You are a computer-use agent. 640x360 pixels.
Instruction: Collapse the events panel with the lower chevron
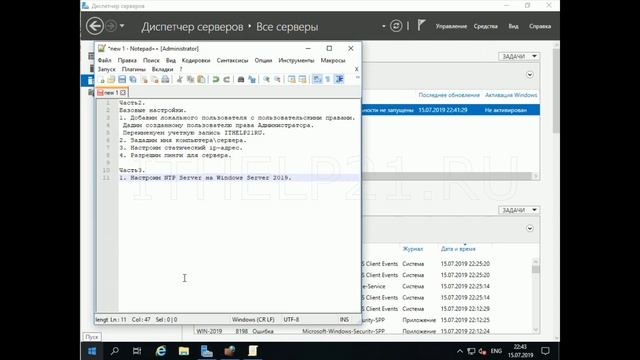click(x=530, y=228)
